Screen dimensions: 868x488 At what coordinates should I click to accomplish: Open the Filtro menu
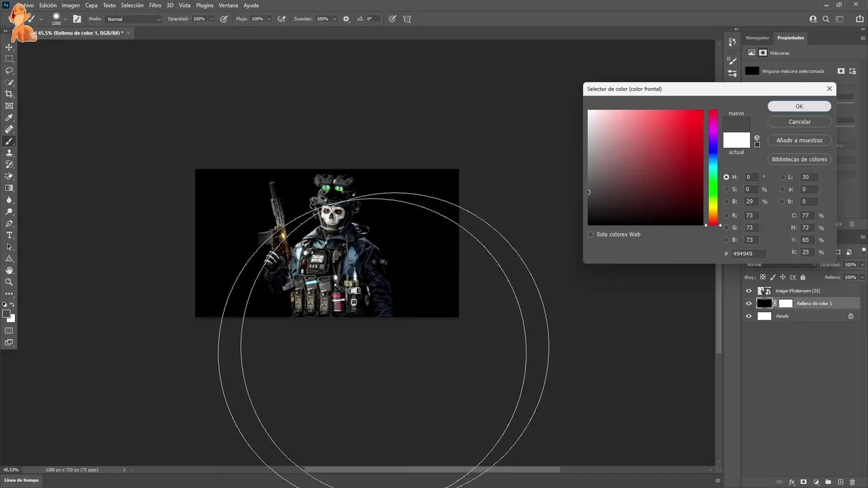coord(155,5)
